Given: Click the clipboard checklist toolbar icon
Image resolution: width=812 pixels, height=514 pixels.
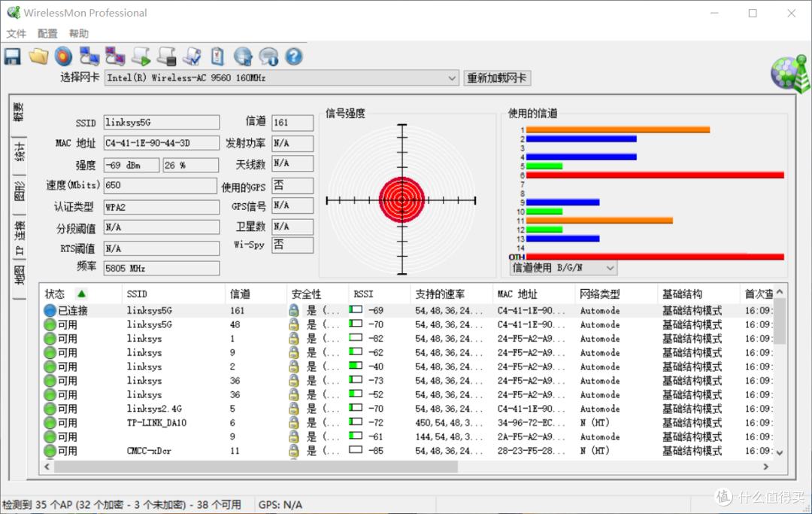Looking at the screenshot, I should pyautogui.click(x=217, y=56).
